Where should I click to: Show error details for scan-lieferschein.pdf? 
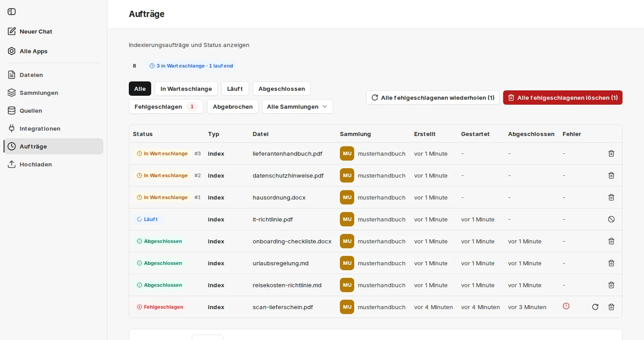click(566, 306)
